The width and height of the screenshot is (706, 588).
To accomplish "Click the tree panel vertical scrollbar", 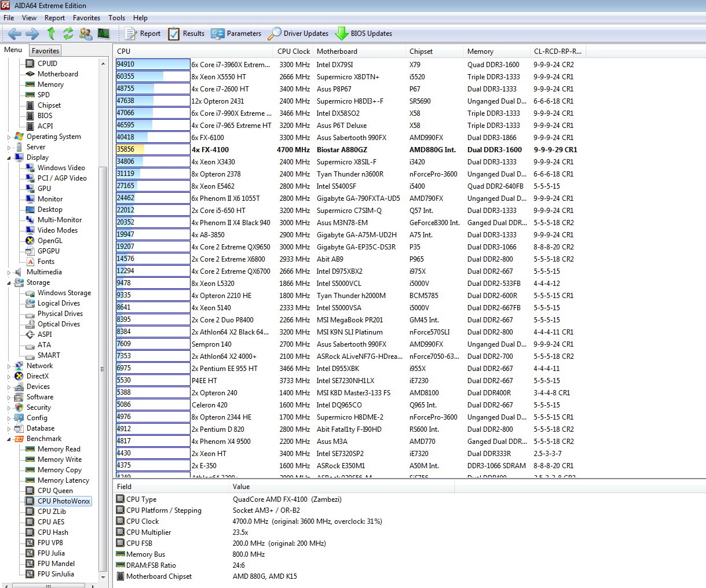I will 103,369.
